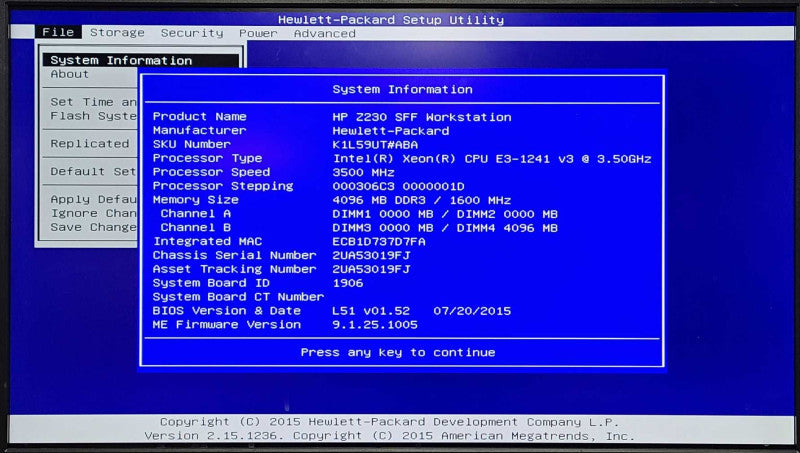Click the Chassis Serial Number label

click(235, 255)
